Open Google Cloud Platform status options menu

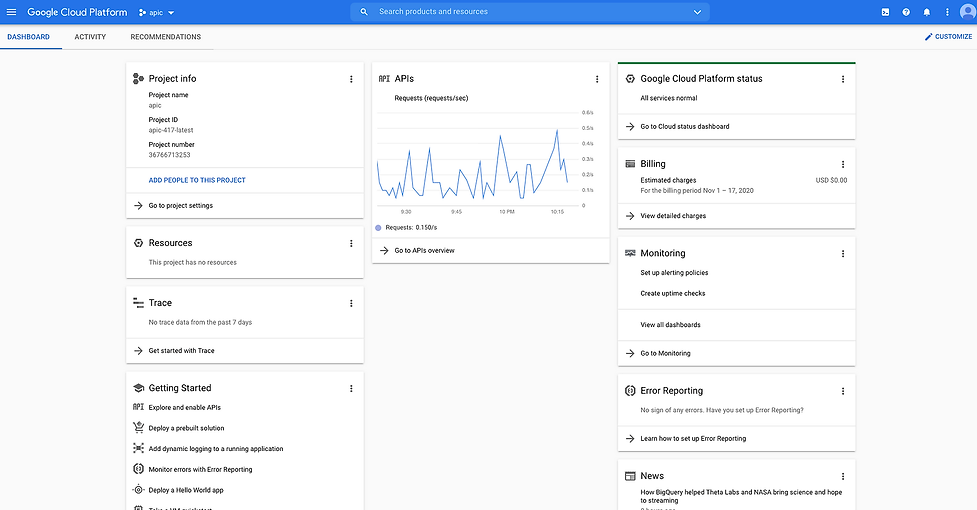tap(843, 79)
